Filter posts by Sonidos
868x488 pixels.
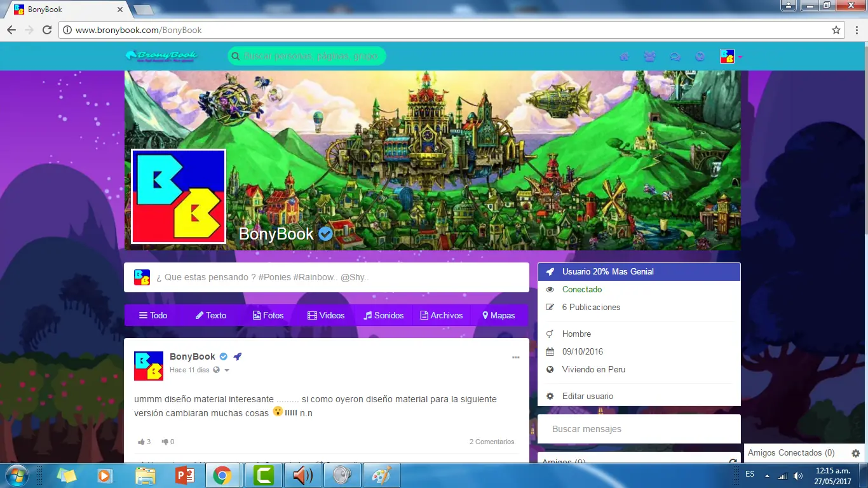pyautogui.click(x=384, y=315)
